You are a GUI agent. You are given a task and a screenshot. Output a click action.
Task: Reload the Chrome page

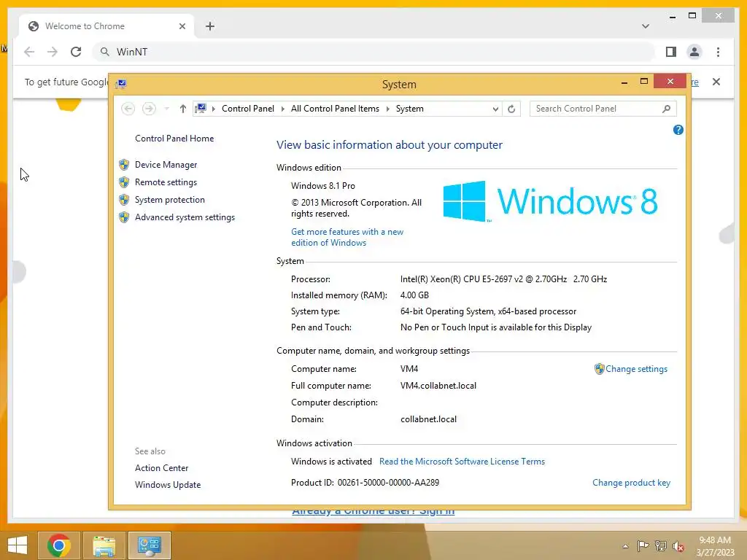click(x=76, y=52)
